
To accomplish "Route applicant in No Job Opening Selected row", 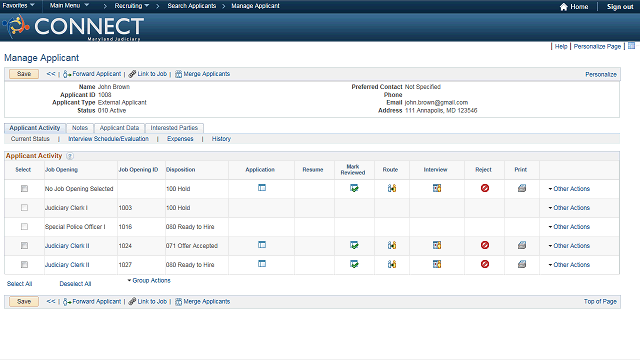I will point(392,188).
